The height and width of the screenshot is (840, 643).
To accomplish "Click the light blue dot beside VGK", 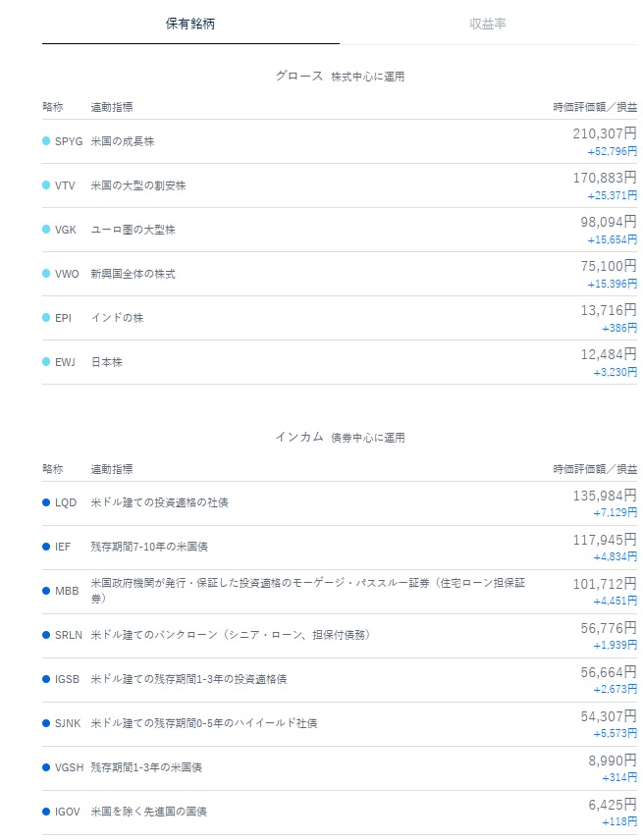I will pos(46,230).
